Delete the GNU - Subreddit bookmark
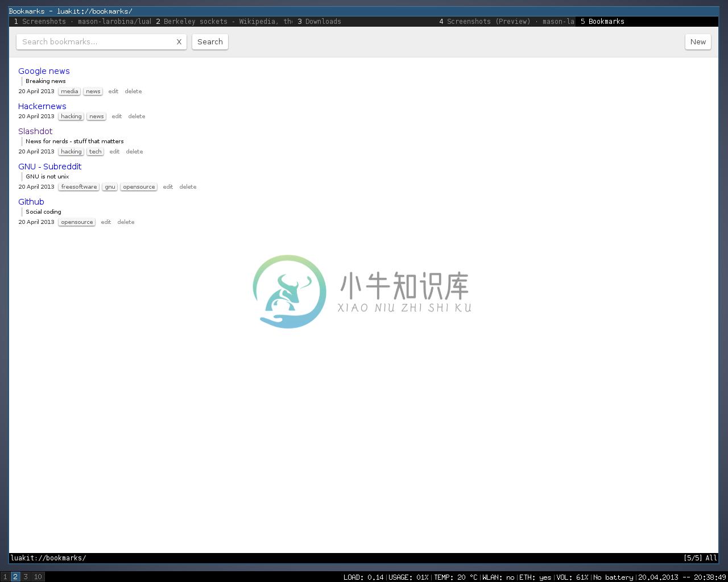 point(188,187)
